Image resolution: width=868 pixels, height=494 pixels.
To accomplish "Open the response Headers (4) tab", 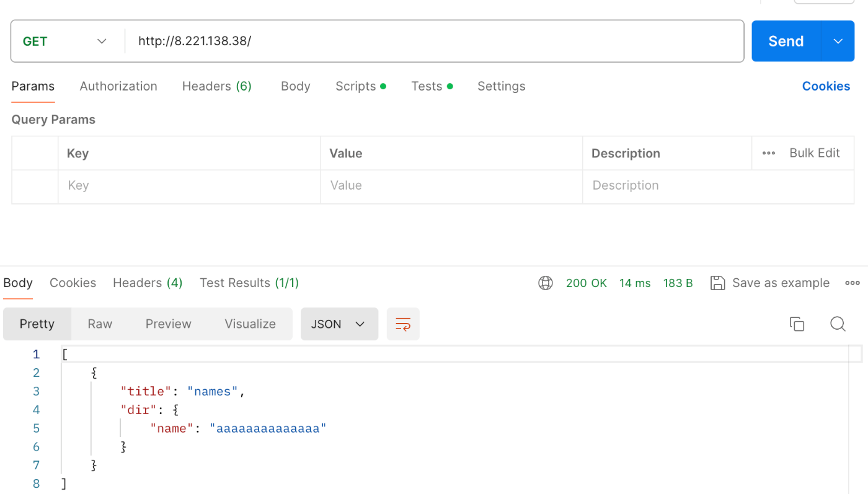I will (x=148, y=283).
